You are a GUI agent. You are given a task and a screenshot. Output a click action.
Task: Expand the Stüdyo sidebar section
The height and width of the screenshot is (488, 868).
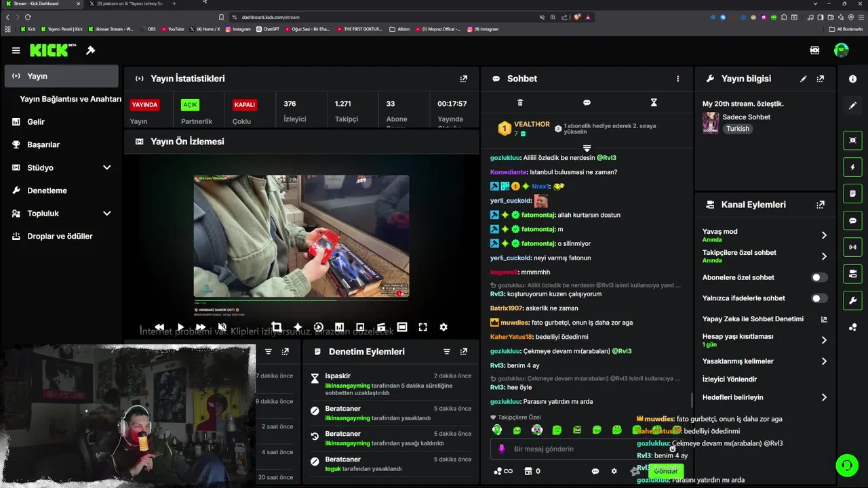click(106, 167)
